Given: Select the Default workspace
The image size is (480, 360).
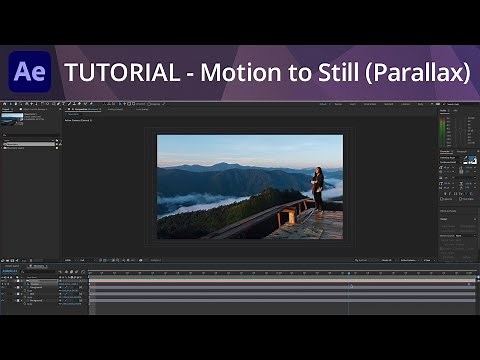Looking at the screenshot, I should click(323, 104).
